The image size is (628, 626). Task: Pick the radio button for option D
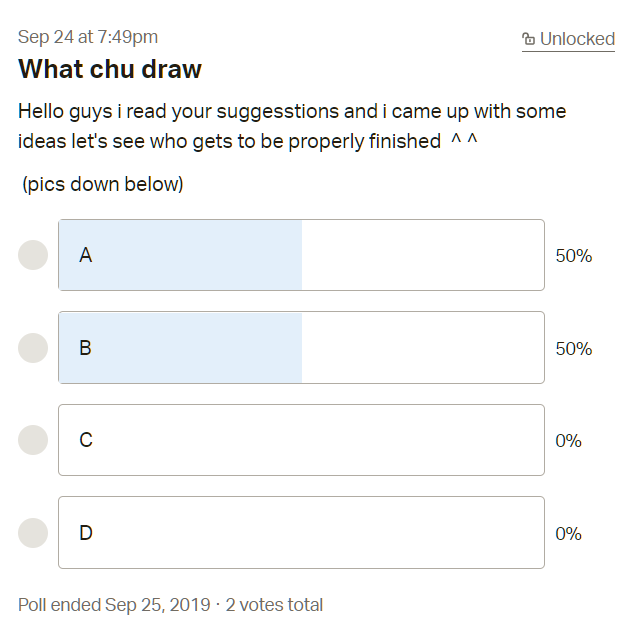click(x=33, y=533)
